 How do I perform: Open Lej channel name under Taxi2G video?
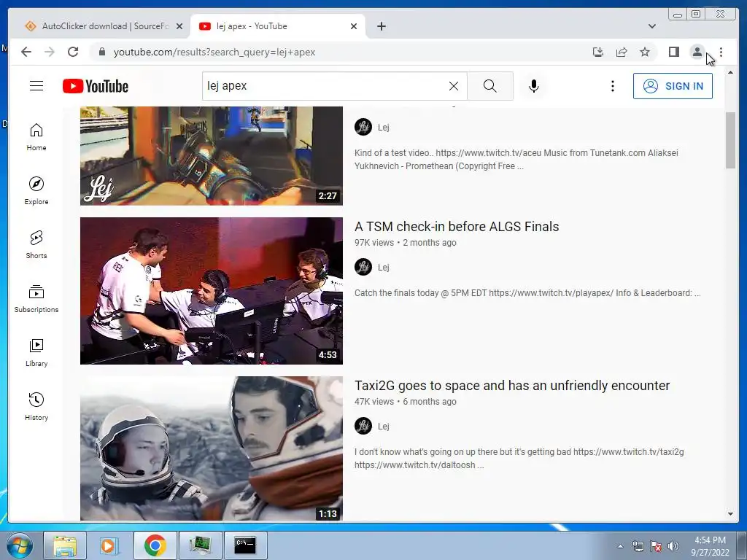[x=384, y=426]
